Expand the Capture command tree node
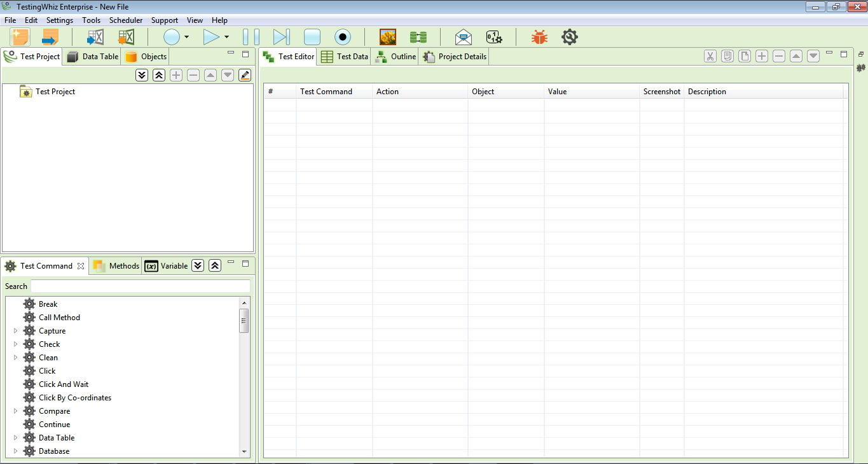The height and width of the screenshot is (464, 868). 16,331
